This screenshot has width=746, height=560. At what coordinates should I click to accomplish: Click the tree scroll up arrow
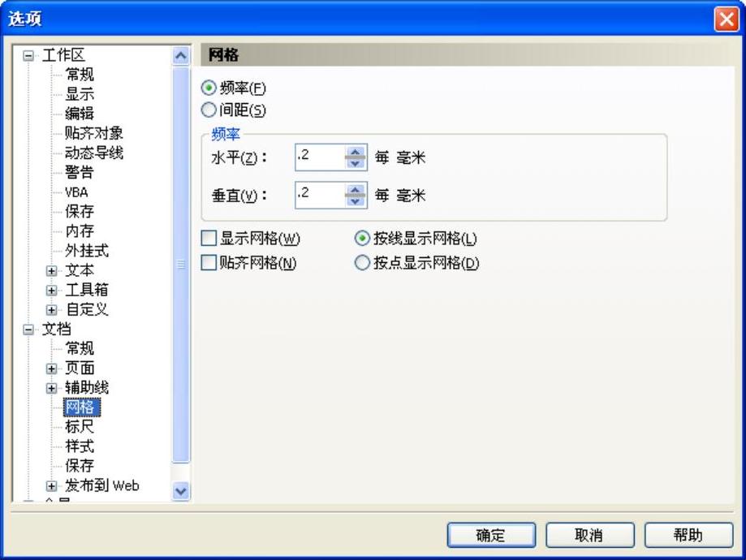click(x=181, y=56)
